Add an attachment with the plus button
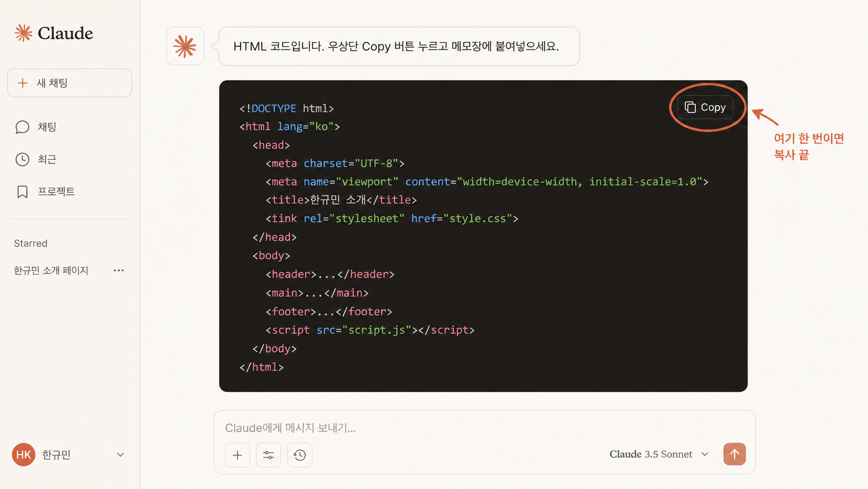The height and width of the screenshot is (489, 868). [x=237, y=455]
